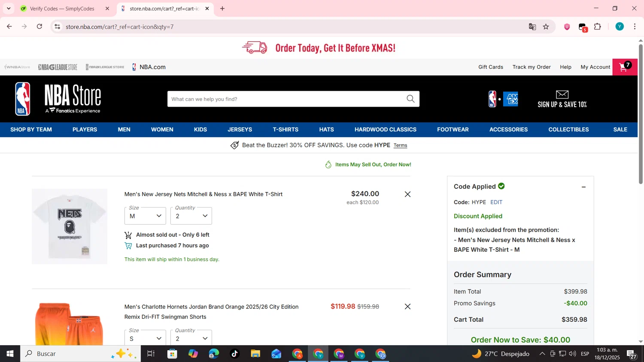The width and height of the screenshot is (644, 362).
Task: Open the Chrome profile avatar
Action: (620, 27)
